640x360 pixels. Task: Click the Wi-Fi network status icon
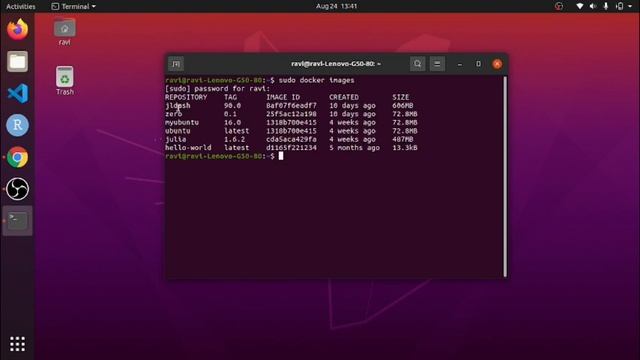580,6
